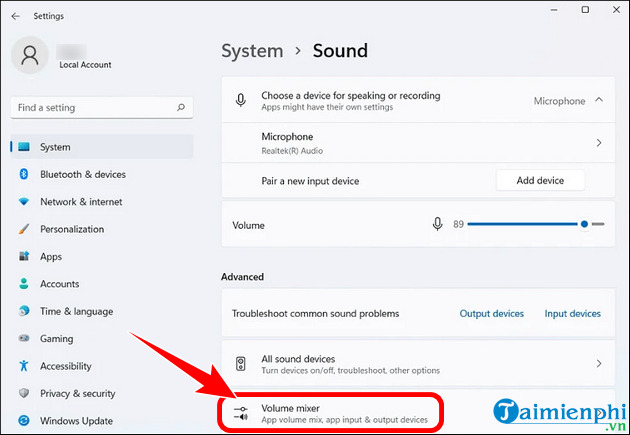Viewport: 630px width, 435px height.
Task: Click the Accounts person icon in sidebar
Action: (24, 284)
